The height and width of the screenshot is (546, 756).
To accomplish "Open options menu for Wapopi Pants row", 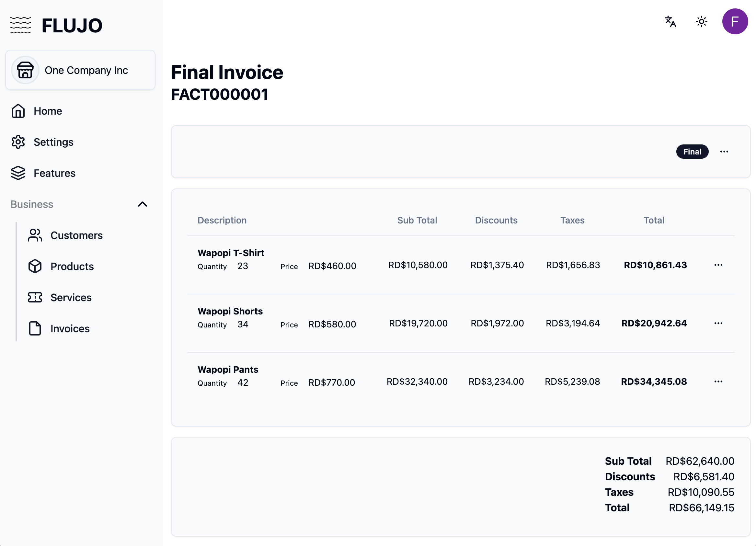I will point(718,381).
